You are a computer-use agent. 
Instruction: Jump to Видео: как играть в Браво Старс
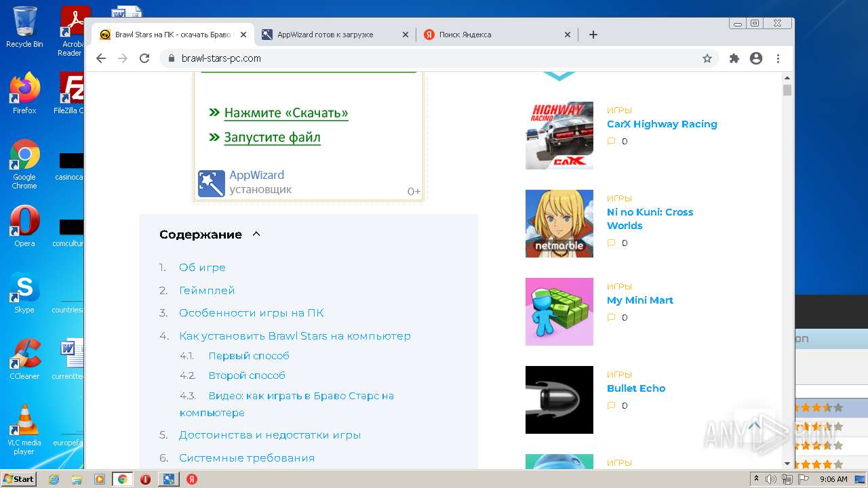click(287, 404)
